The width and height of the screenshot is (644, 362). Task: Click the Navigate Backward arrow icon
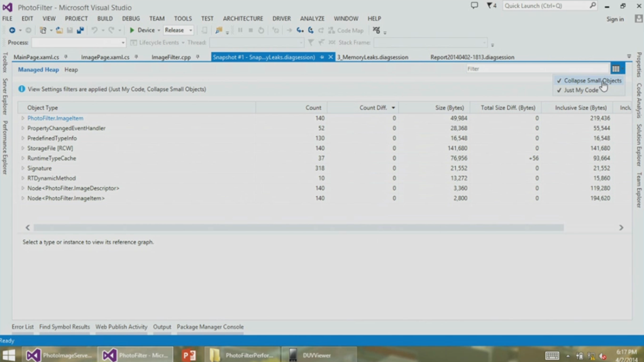point(12,30)
